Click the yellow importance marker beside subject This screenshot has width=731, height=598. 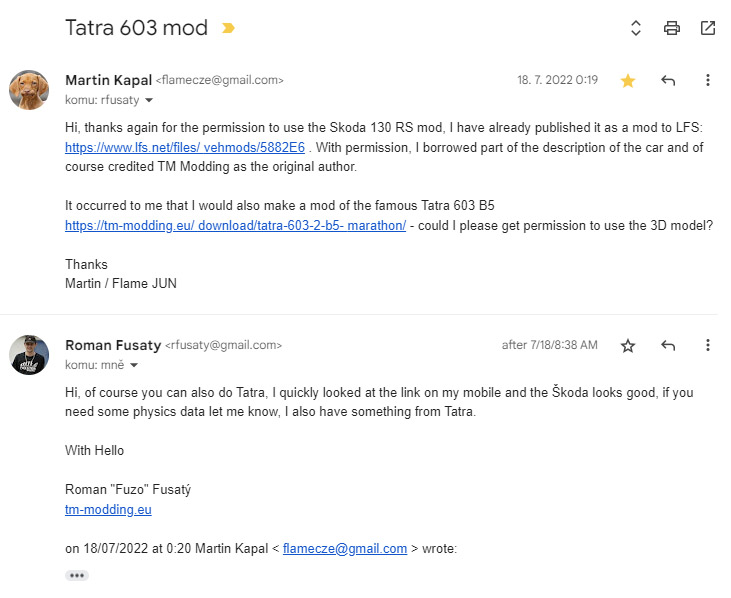click(x=228, y=28)
